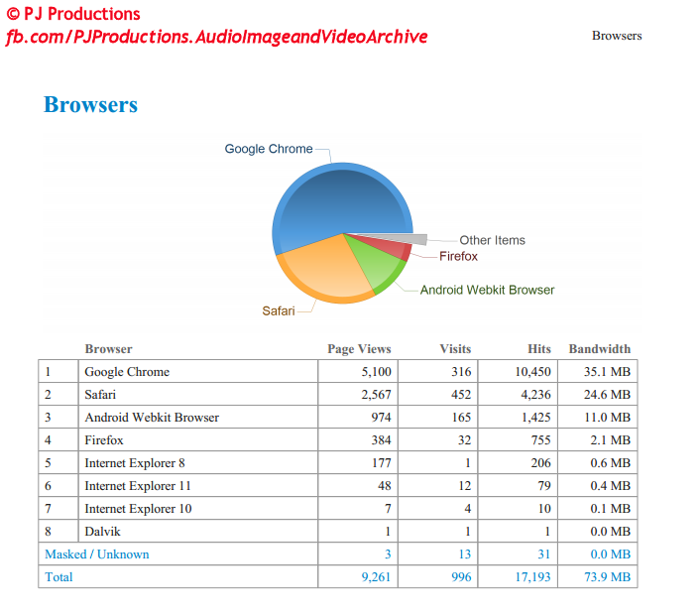The height and width of the screenshot is (615, 700).
Task: Click the Unknown link in the table
Action: [123, 554]
